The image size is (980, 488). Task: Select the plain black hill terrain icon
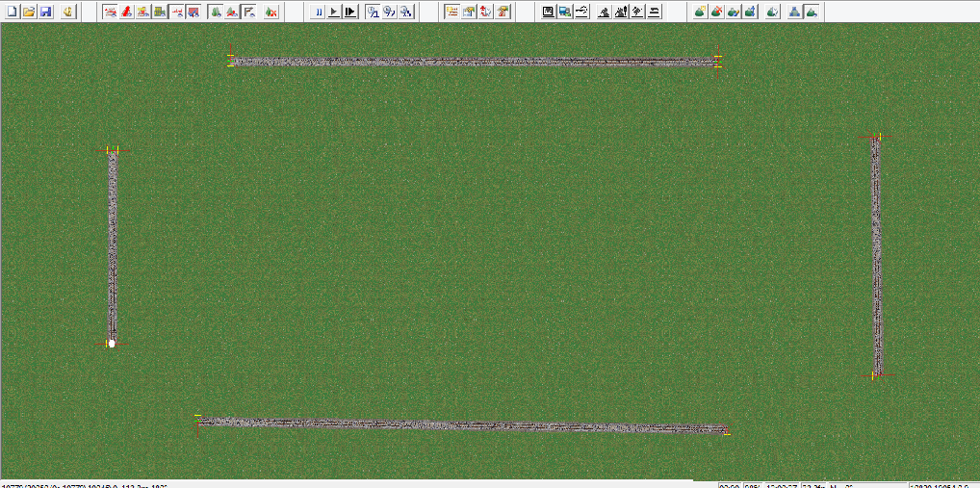(604, 12)
